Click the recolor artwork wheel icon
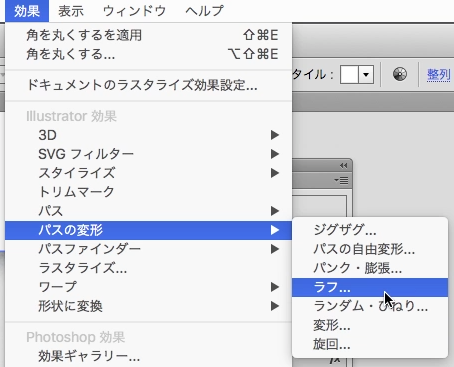454x367 pixels. [x=400, y=74]
